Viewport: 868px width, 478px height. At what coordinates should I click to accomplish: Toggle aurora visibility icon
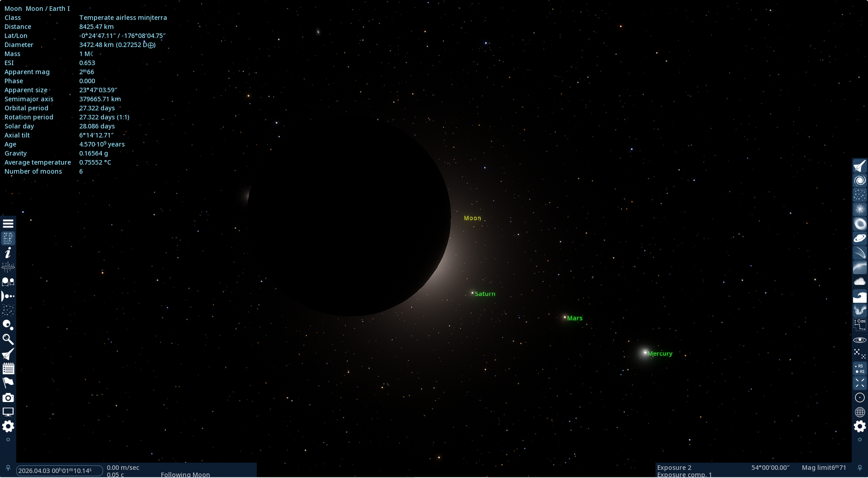860,311
